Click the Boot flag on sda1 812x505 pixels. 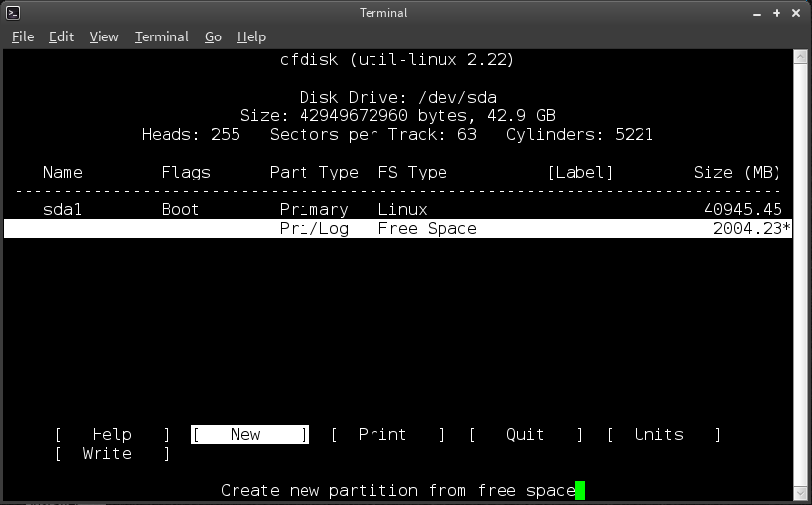click(x=180, y=209)
